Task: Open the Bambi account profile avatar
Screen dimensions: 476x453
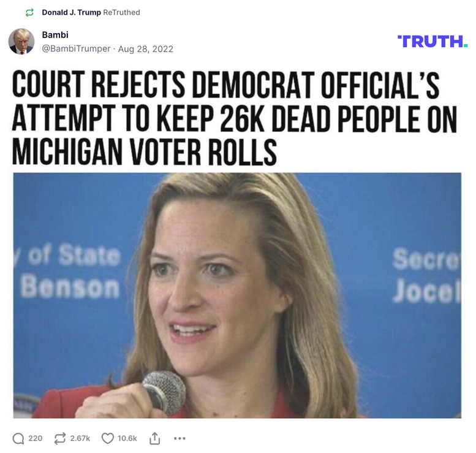Action: [21, 41]
